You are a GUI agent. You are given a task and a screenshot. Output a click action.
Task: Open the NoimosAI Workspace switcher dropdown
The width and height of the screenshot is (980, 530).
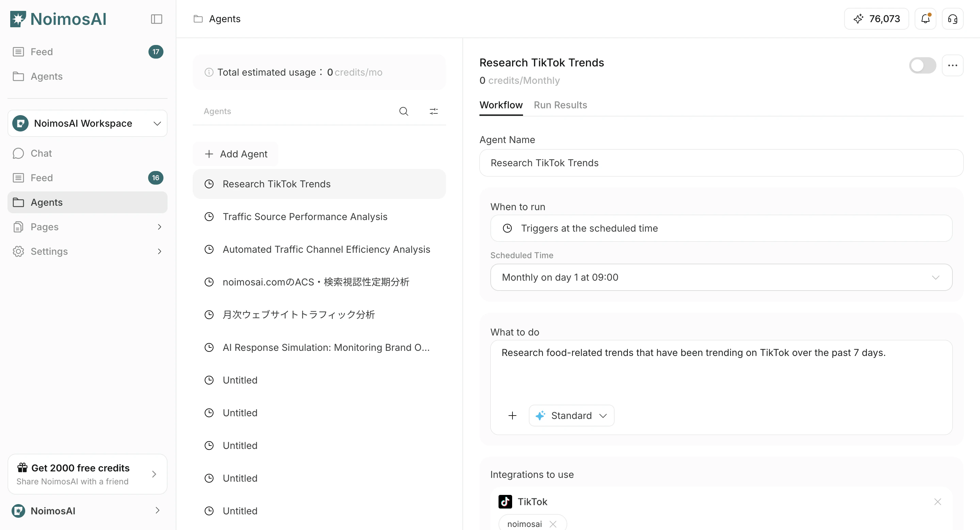(x=88, y=123)
